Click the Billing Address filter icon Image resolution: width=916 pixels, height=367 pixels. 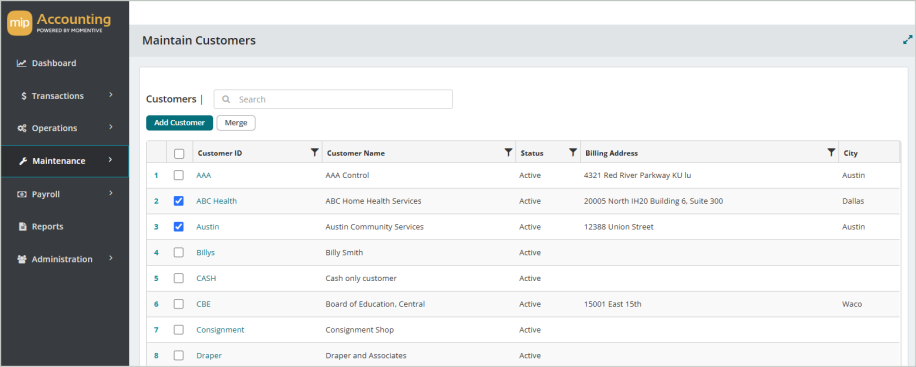tap(831, 153)
